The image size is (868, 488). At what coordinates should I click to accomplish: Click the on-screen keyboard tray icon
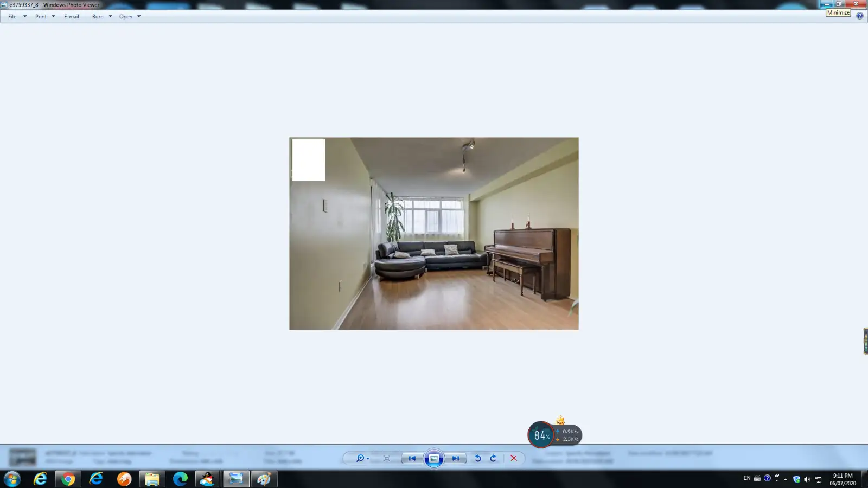click(x=757, y=479)
